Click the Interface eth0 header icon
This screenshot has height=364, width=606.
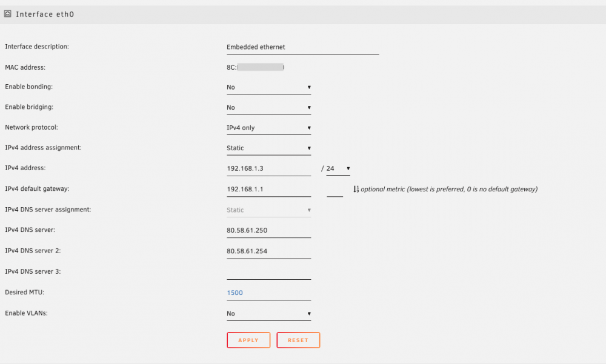click(x=7, y=14)
